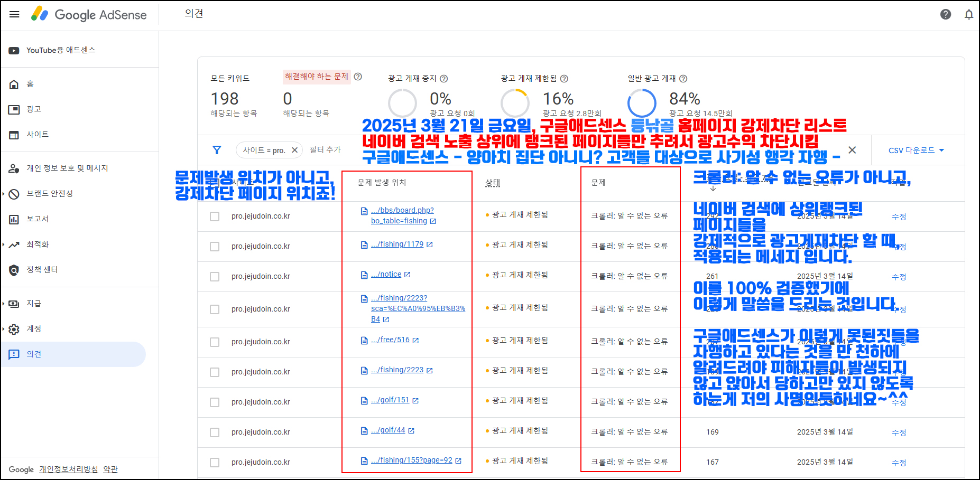This screenshot has height=480, width=980.
Task: Open link .../notice
Action: (x=386, y=275)
